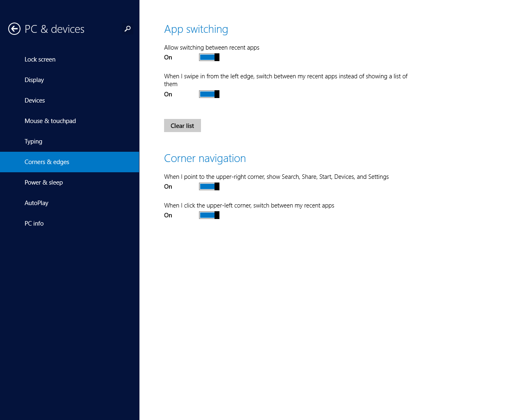Open AutoPlay settings
The image size is (525, 420).
point(36,203)
